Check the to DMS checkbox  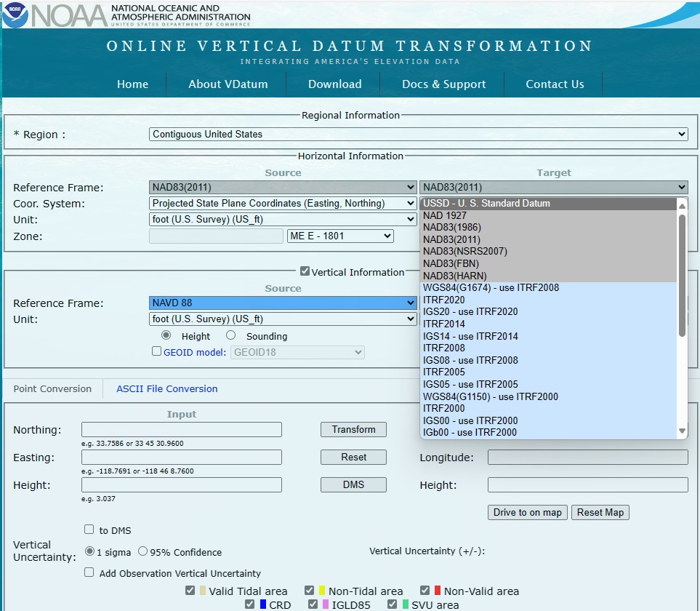(x=89, y=530)
